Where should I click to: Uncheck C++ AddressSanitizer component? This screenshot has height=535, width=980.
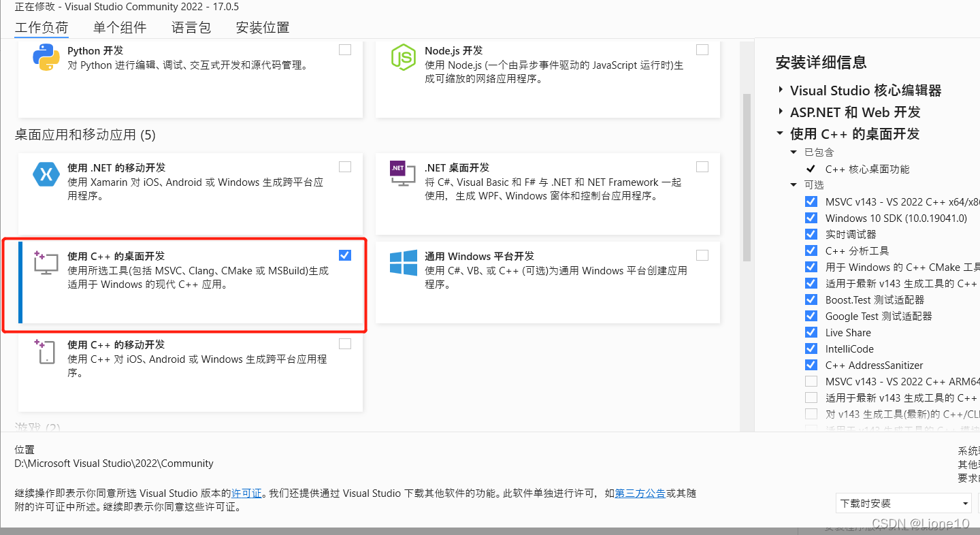[811, 365]
